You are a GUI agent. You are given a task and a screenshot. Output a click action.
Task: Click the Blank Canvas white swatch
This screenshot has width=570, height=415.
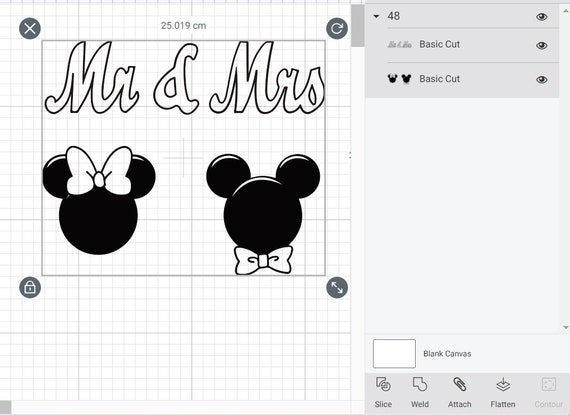tap(394, 354)
